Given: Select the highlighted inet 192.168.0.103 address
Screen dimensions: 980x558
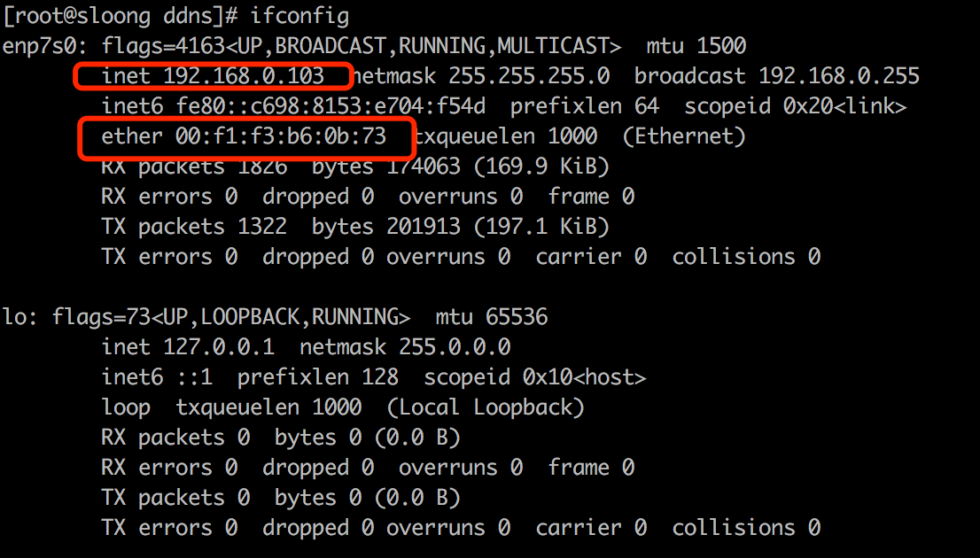Looking at the screenshot, I should point(213,76).
